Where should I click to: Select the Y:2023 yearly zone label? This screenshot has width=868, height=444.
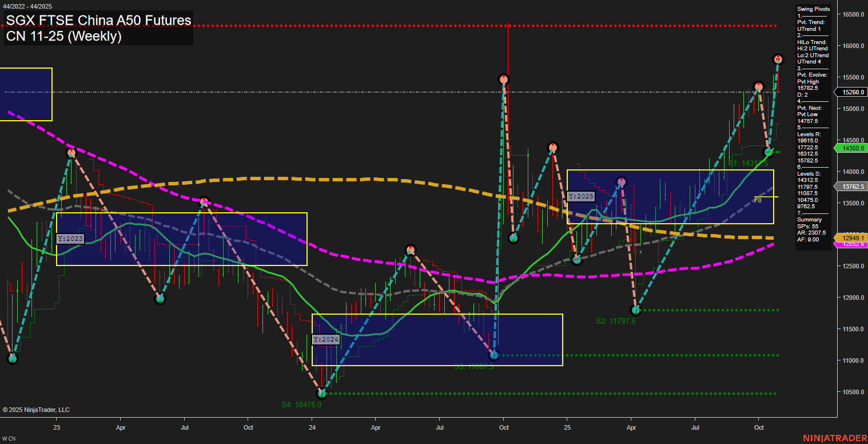70,239
